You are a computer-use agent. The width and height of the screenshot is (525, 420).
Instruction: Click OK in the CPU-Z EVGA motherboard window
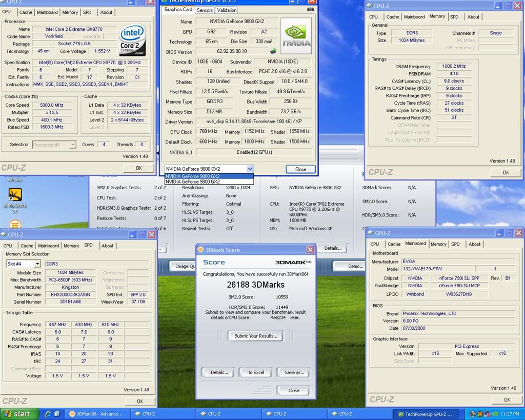(x=507, y=399)
